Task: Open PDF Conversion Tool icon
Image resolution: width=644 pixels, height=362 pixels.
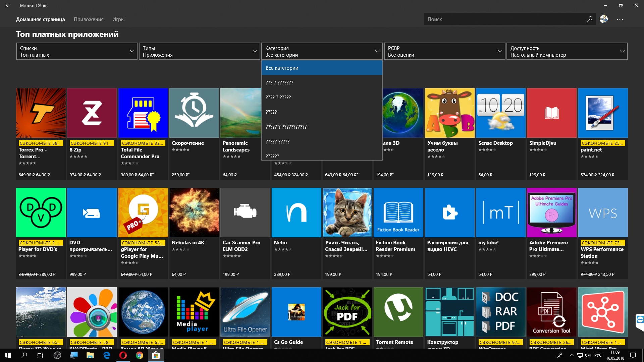Action: (552, 312)
